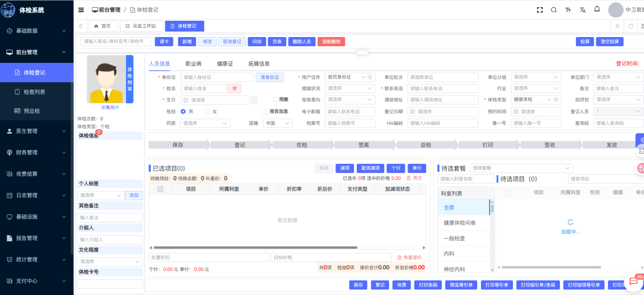Open the 民族 dropdown
This screenshot has height=295, width=644.
pos(206,123)
